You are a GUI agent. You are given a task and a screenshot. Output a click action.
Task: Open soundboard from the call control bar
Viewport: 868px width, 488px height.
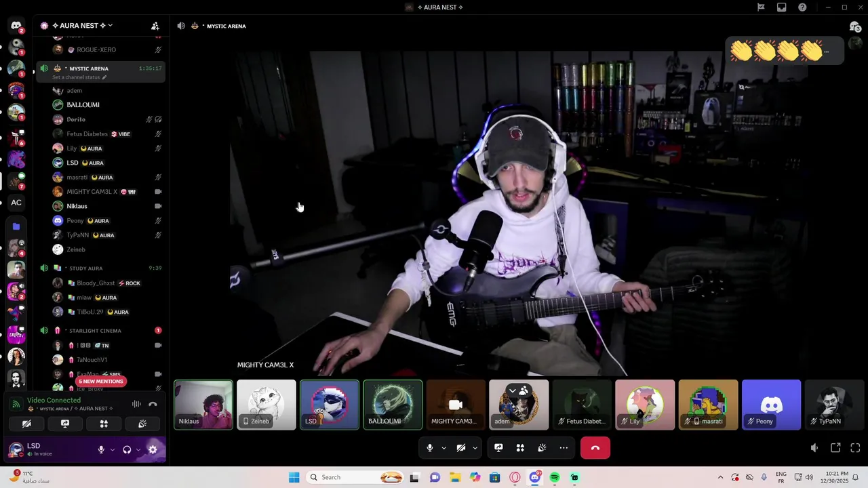[x=542, y=448]
